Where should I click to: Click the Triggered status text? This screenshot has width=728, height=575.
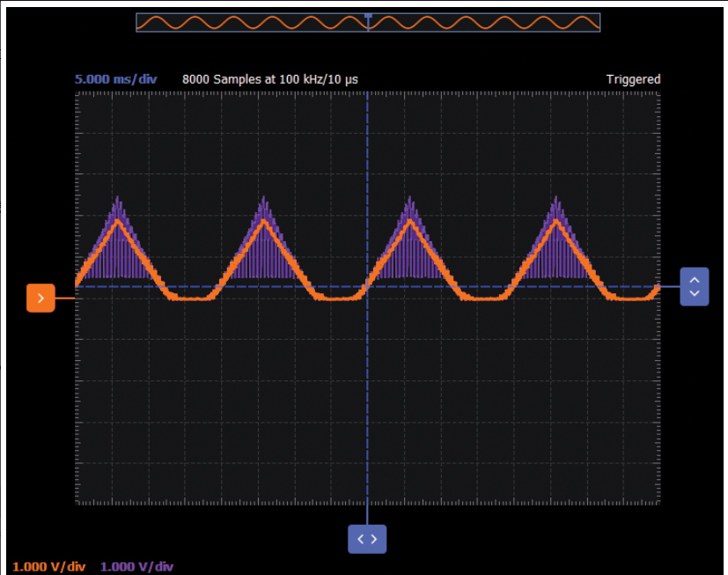click(633, 79)
